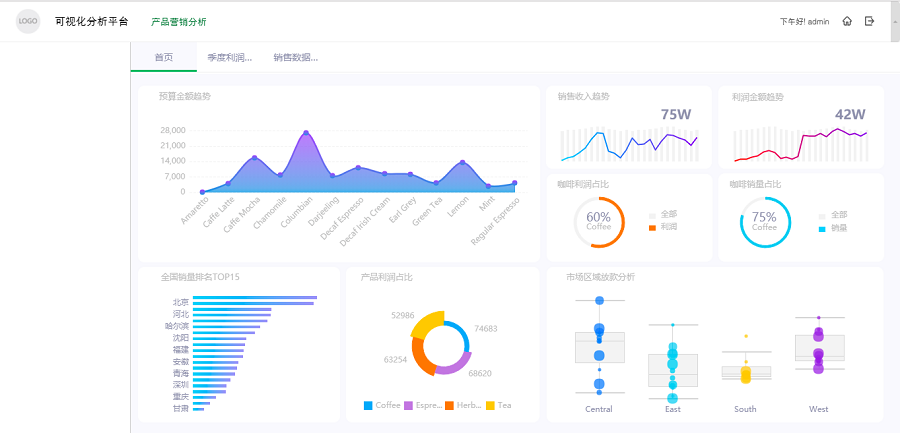Click the round LOGO image

click(x=28, y=21)
